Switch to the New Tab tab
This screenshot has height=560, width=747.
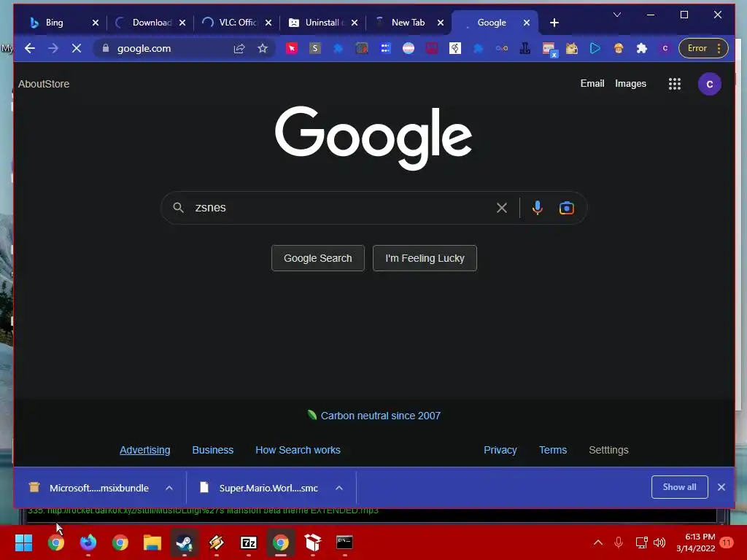pyautogui.click(x=409, y=23)
